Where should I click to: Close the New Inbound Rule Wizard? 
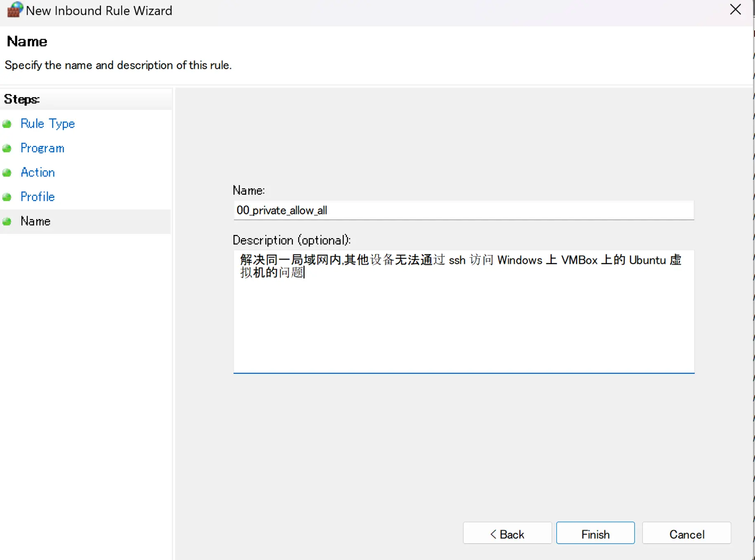pyautogui.click(x=735, y=9)
